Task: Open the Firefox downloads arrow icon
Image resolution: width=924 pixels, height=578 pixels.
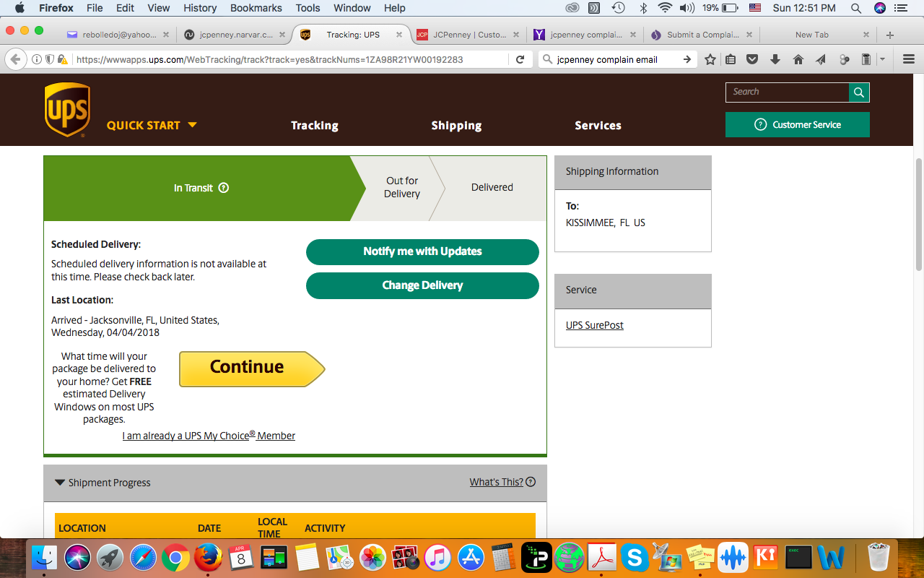Action: click(x=775, y=59)
